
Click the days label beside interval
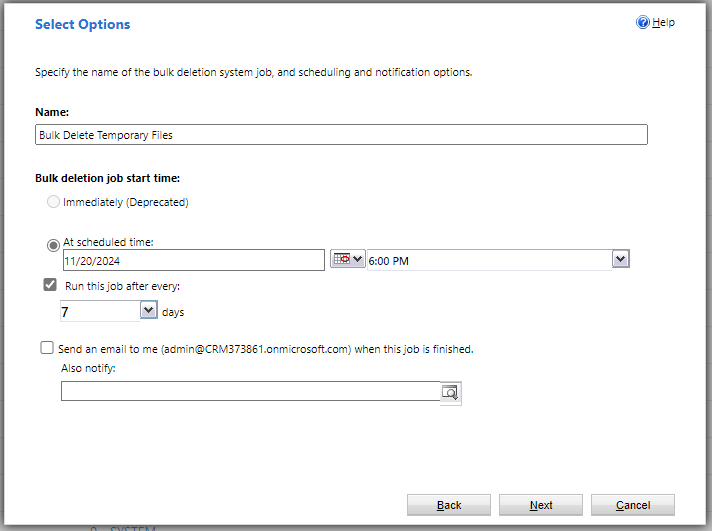click(x=173, y=313)
